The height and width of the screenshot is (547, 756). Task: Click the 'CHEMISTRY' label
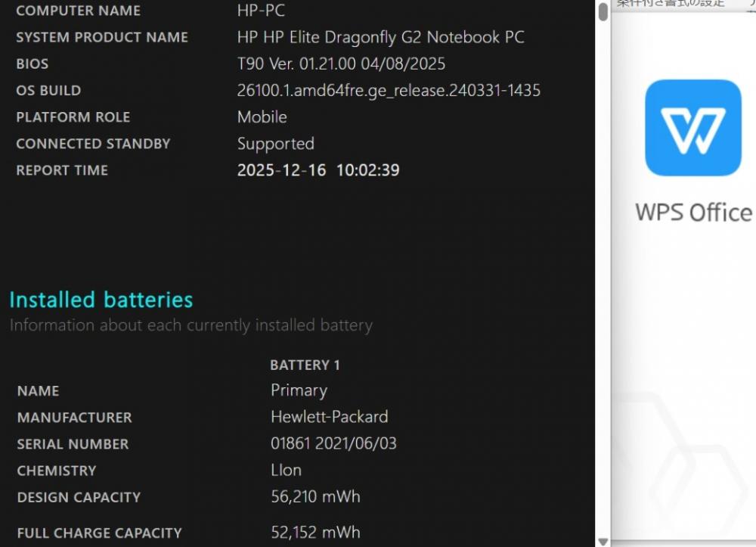[57, 471]
